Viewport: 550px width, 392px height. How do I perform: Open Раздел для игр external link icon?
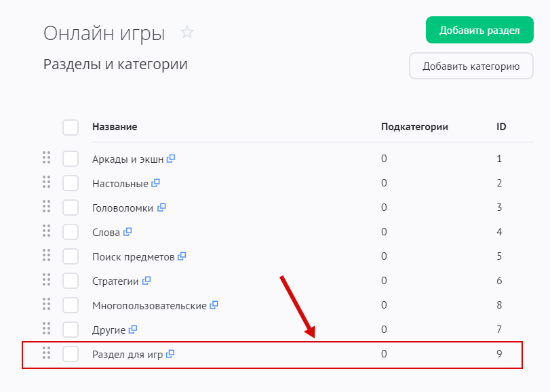170,353
